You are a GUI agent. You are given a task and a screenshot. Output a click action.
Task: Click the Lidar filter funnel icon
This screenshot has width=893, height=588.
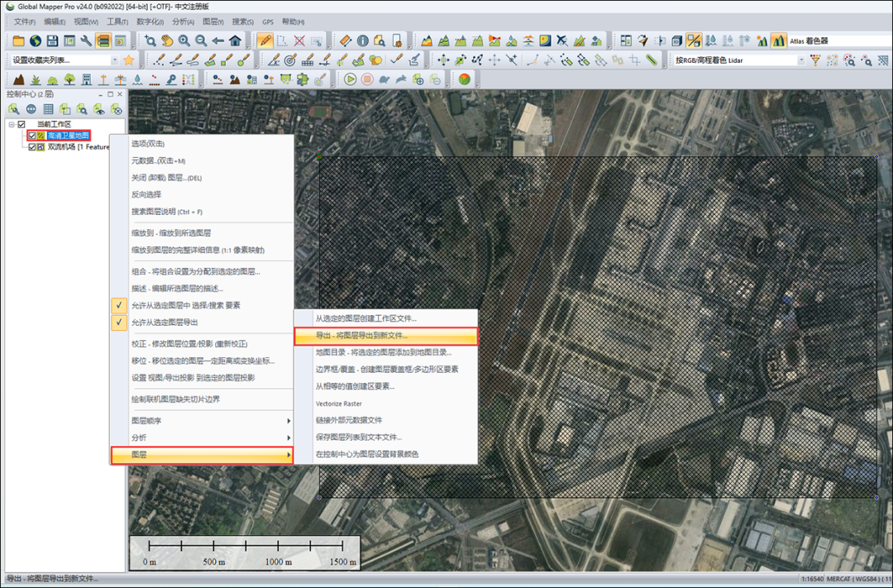(x=815, y=60)
